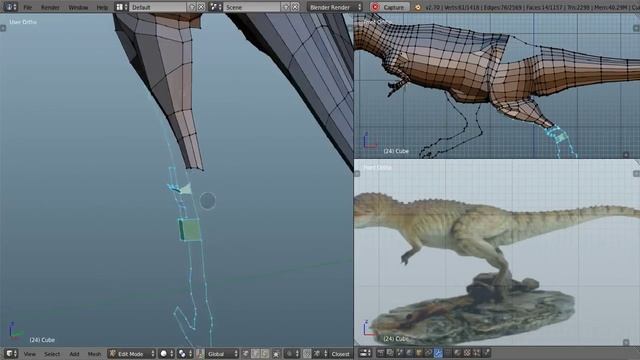The height and width of the screenshot is (360, 640).
Task: Toggle limit selection to visible
Action: click(x=276, y=353)
